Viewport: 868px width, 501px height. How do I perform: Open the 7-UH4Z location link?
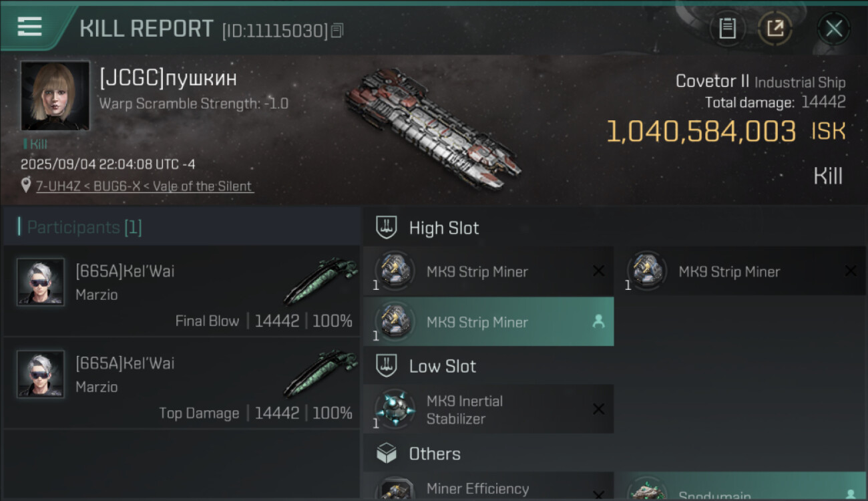click(144, 186)
